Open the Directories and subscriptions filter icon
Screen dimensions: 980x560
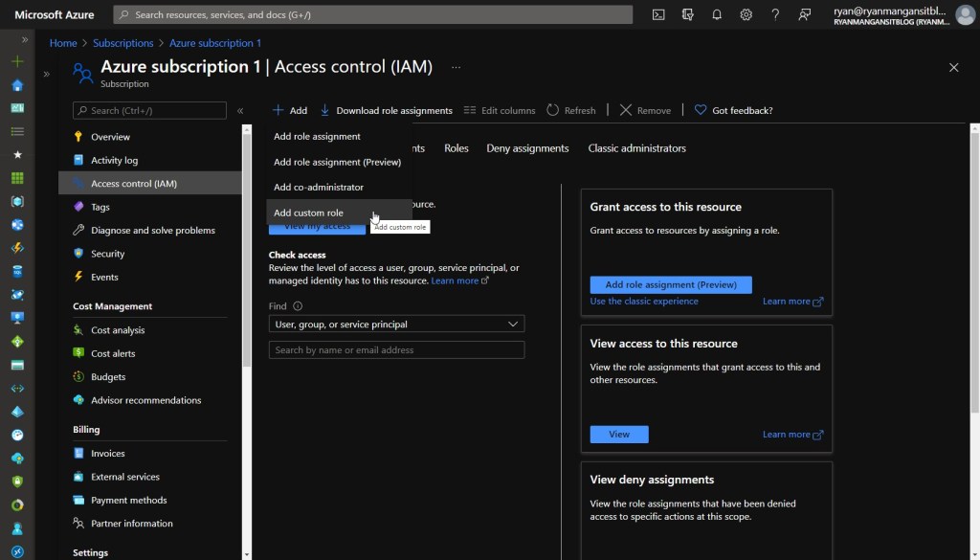coord(687,14)
